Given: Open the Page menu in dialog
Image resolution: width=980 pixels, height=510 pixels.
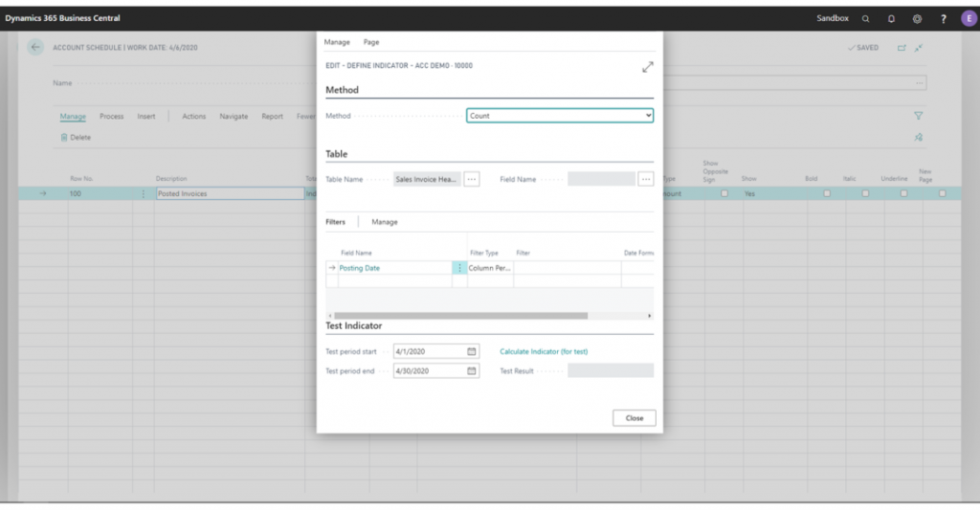Looking at the screenshot, I should pyautogui.click(x=371, y=42).
